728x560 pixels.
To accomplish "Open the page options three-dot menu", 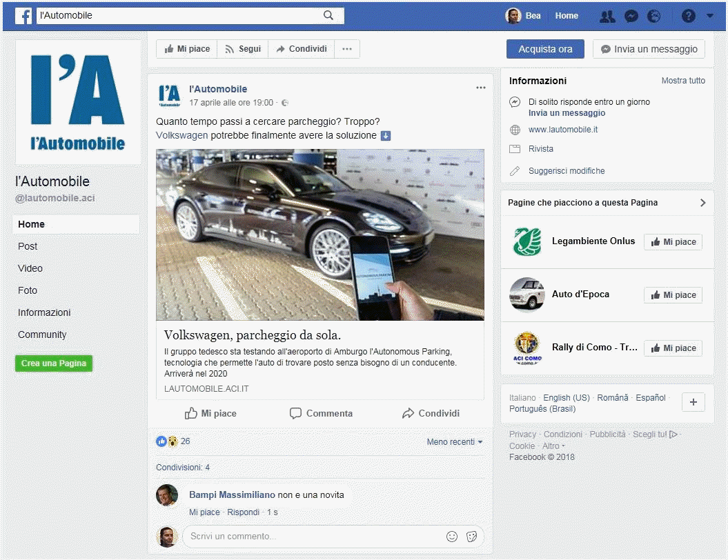I will pos(347,49).
